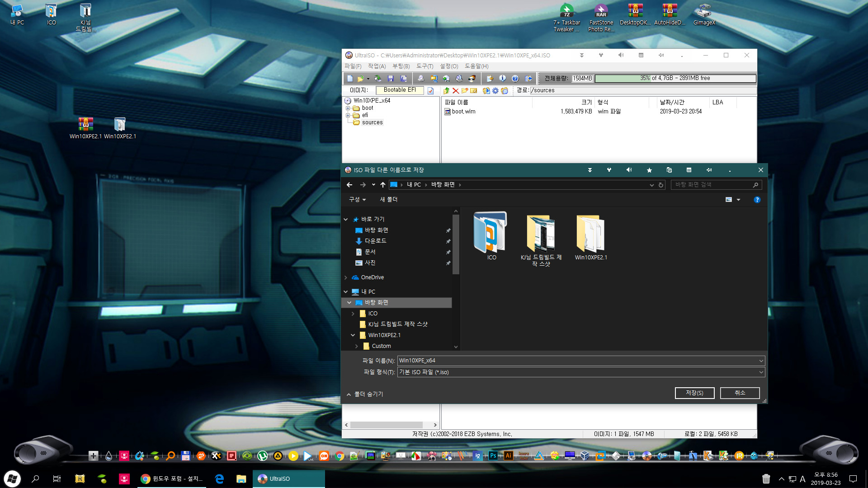Click the refresh icon in dialog address bar
Image resolution: width=868 pixels, height=488 pixels.
[661, 185]
